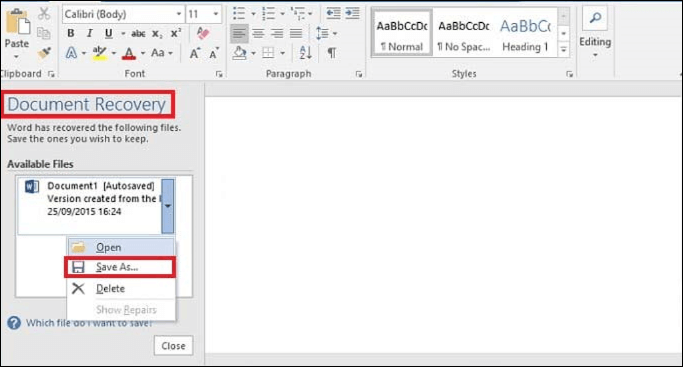Click the Justify alignment icon
The width and height of the screenshot is (683, 367).
(296, 34)
